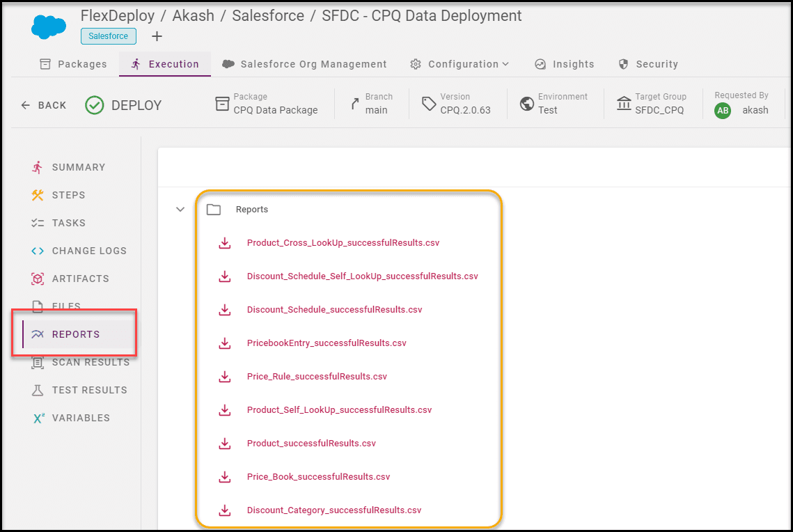Open the Packages tab
The height and width of the screenshot is (532, 793).
(x=73, y=64)
